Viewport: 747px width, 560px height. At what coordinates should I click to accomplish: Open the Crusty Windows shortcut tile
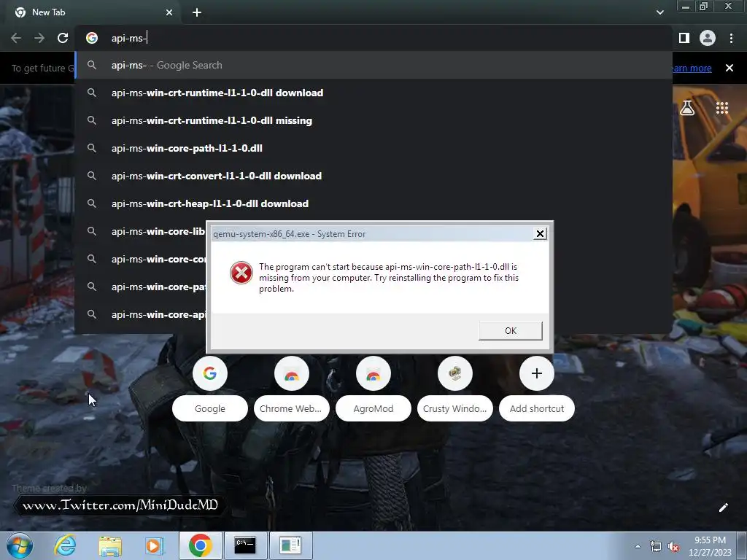pyautogui.click(x=455, y=373)
